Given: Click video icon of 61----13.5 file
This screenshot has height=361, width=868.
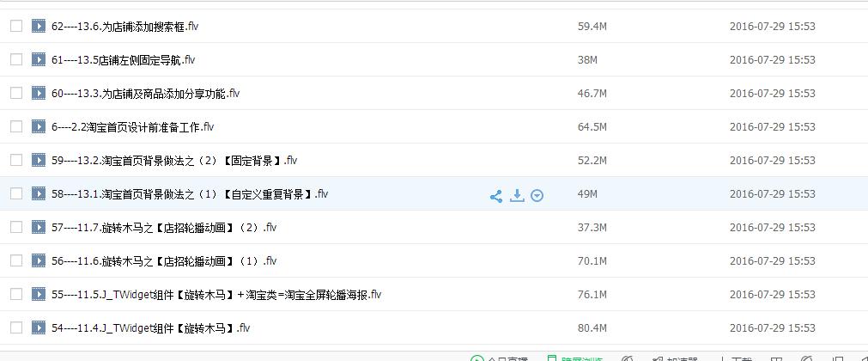Looking at the screenshot, I should [38, 59].
